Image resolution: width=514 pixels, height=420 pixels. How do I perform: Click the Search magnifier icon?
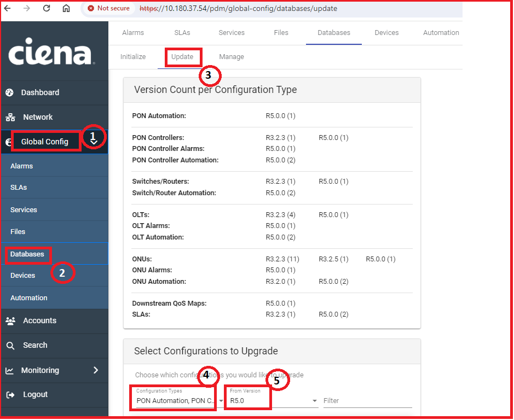[x=10, y=346]
